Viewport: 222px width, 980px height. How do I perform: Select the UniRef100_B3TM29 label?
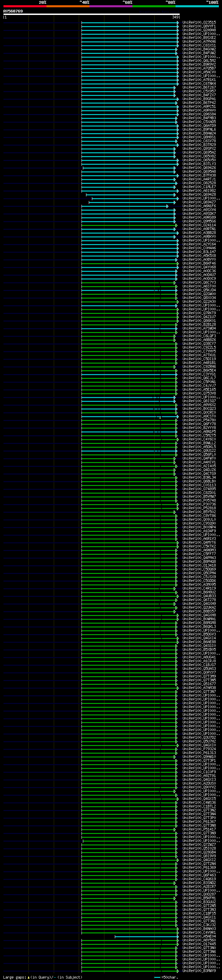click(x=199, y=145)
